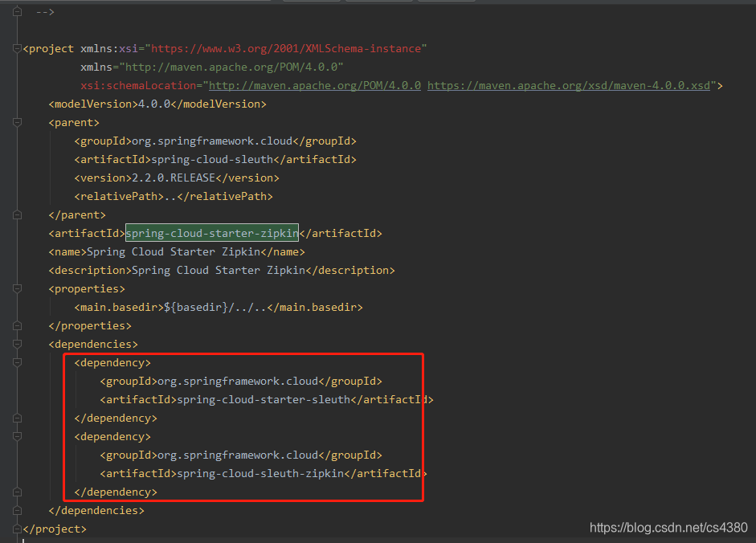Click the opening <parent> tag text
Image resolution: width=756 pixels, height=543 pixels.
[74, 122]
